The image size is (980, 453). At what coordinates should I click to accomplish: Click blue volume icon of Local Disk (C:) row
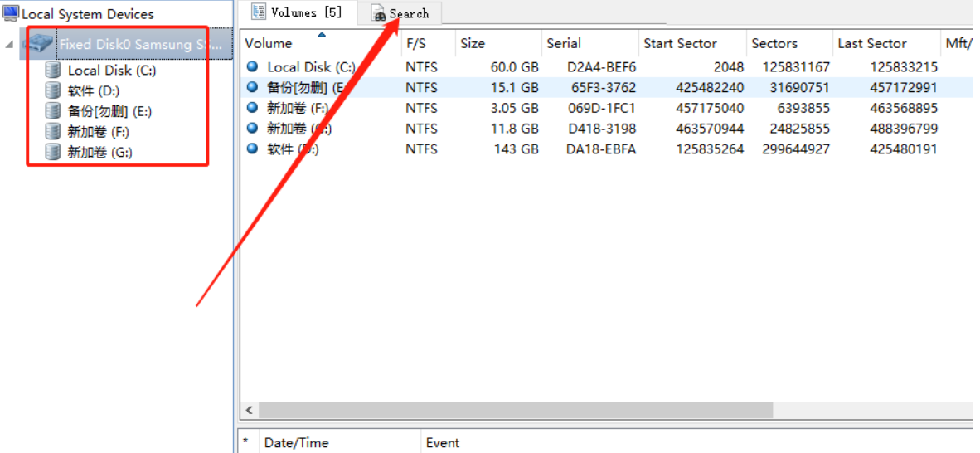coord(253,66)
